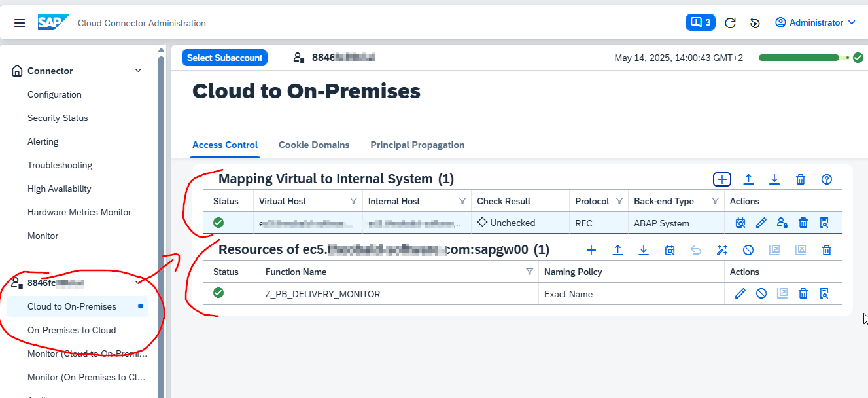Open the Administrator user dropdown
The width and height of the screenshot is (868, 398).
click(815, 22)
